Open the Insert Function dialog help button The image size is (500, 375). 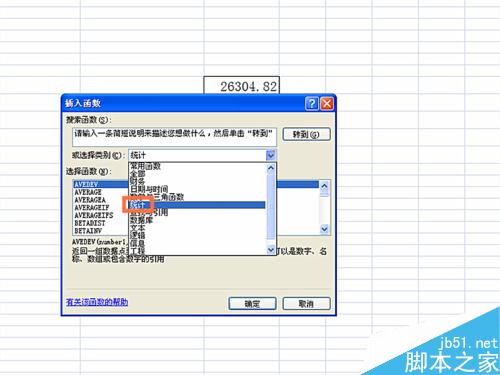pyautogui.click(x=312, y=104)
